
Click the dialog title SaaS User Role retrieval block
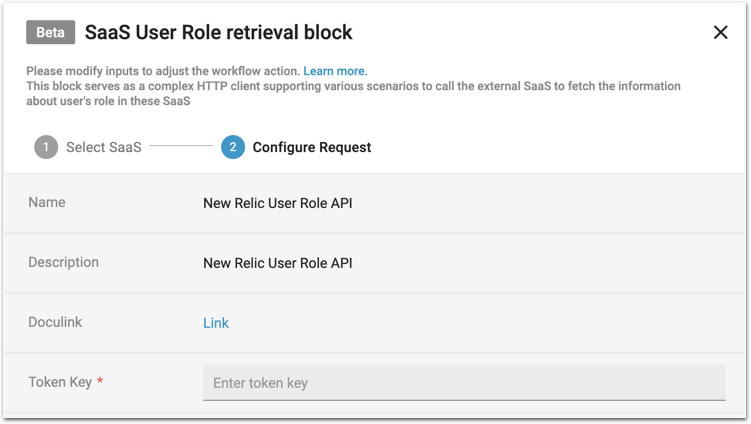(x=218, y=33)
